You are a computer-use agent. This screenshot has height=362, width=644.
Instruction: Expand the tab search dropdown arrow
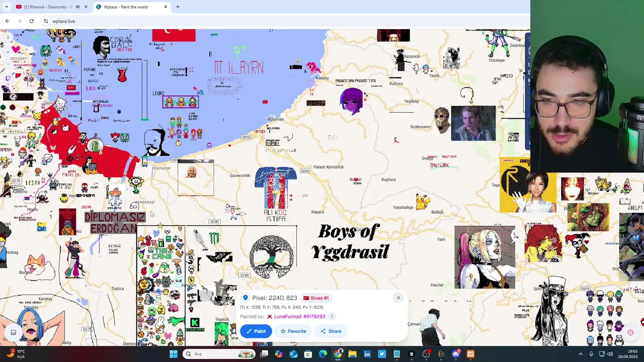[x=6, y=7]
